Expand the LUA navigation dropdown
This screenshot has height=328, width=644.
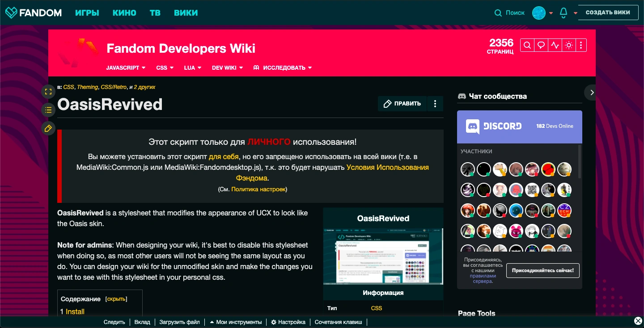(x=193, y=68)
